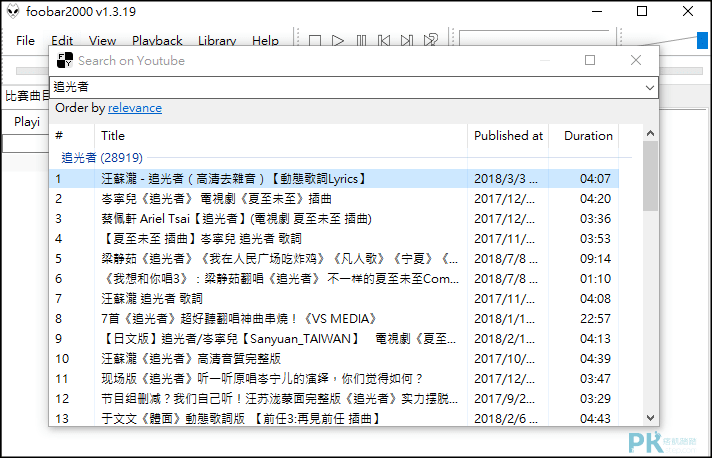Skip to the previous track
The image size is (712, 458).
pyautogui.click(x=384, y=41)
